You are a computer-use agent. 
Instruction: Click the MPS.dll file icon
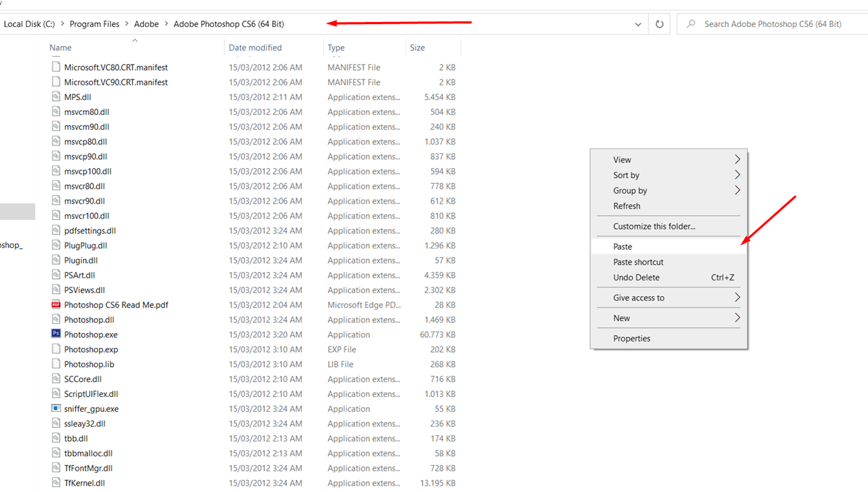point(56,97)
